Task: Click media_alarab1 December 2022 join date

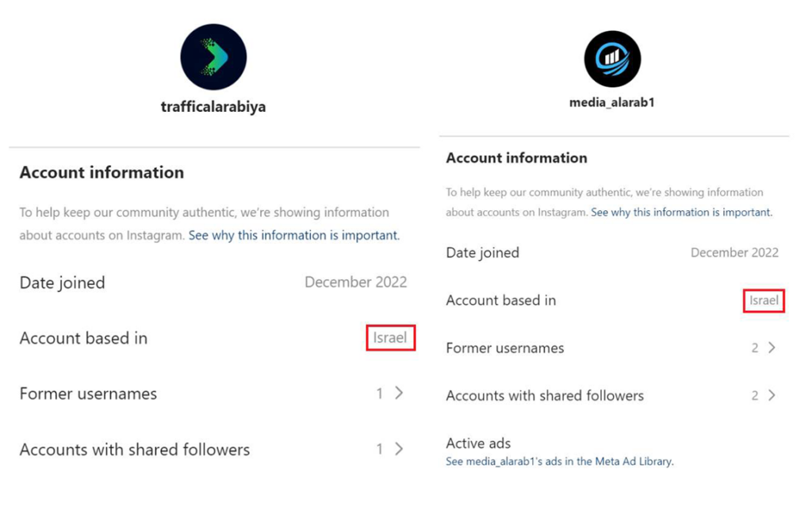Action: click(x=734, y=253)
